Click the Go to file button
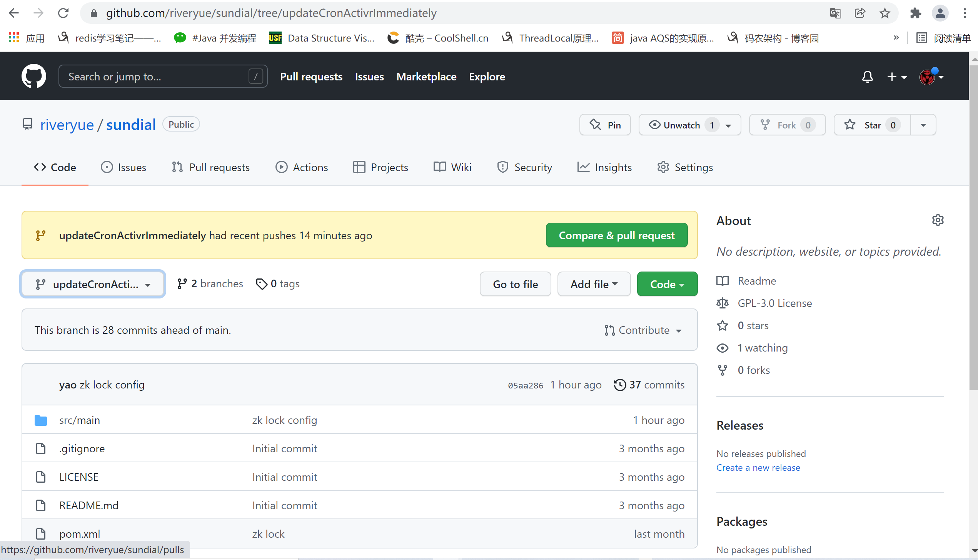 [514, 284]
